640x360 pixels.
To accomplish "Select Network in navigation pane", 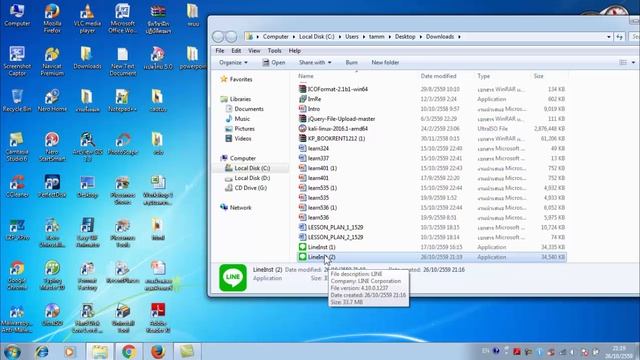I will pos(236,207).
